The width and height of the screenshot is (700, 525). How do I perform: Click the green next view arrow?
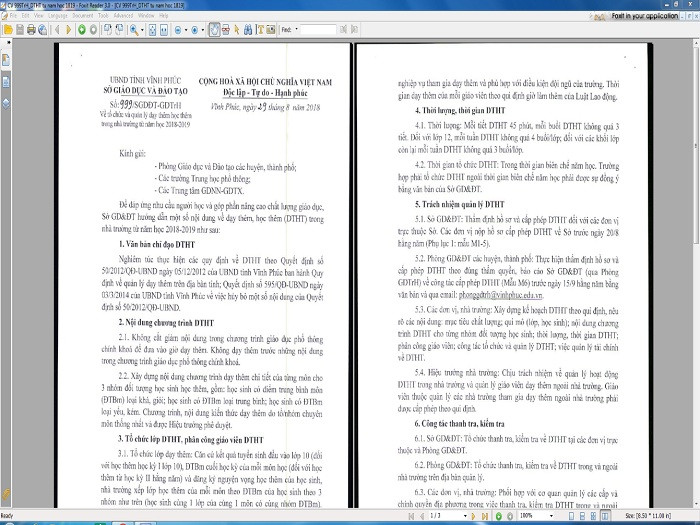(81, 30)
